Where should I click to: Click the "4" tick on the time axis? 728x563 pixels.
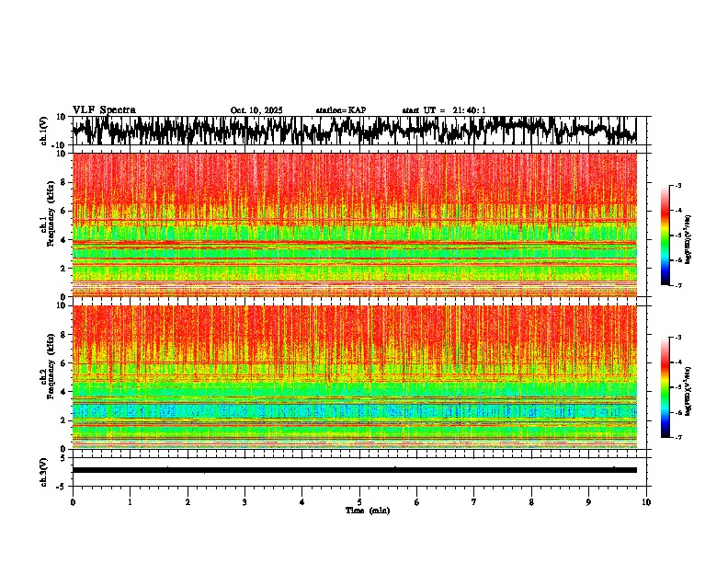[x=302, y=502]
